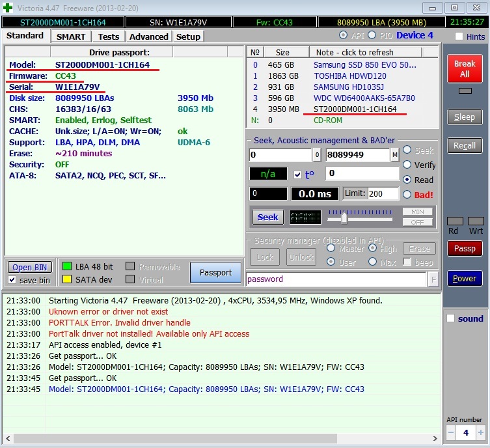This screenshot has width=490, height=448.
Task: Click the Limit field showing 200
Action: pos(383,194)
